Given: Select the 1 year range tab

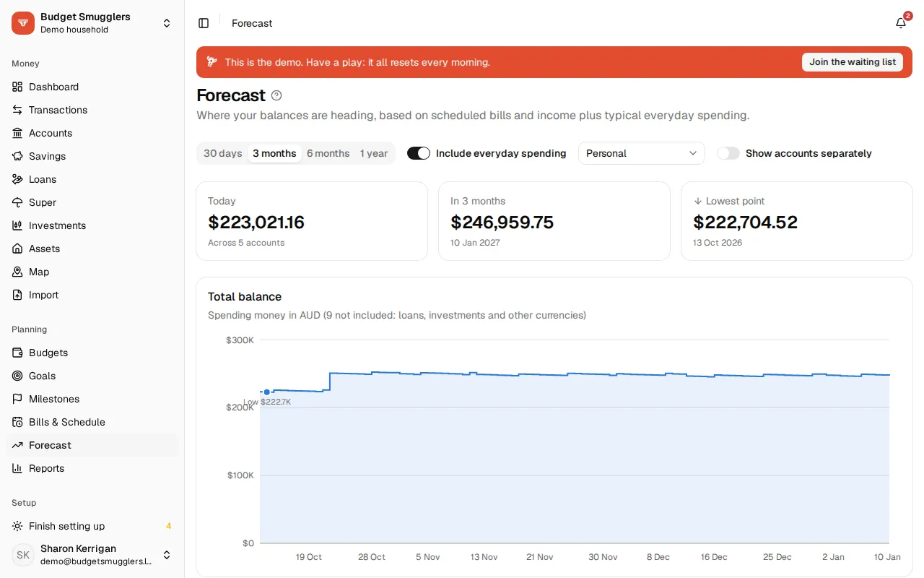Looking at the screenshot, I should coord(374,153).
